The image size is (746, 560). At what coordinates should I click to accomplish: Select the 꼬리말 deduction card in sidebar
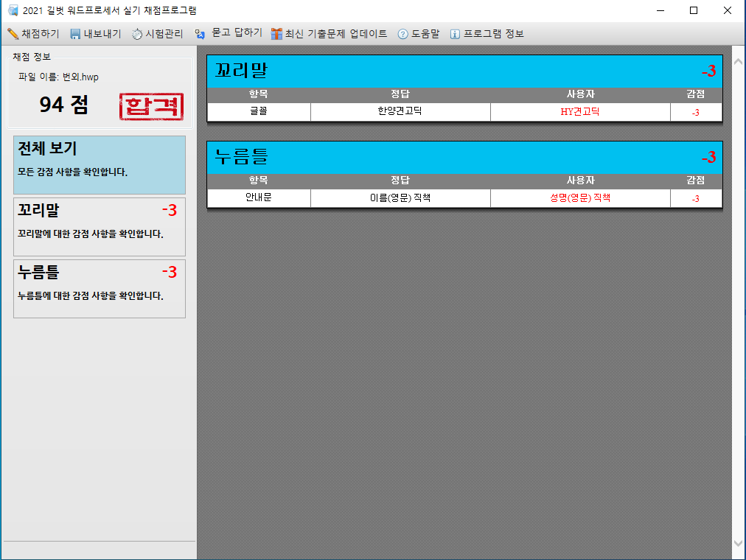99,226
